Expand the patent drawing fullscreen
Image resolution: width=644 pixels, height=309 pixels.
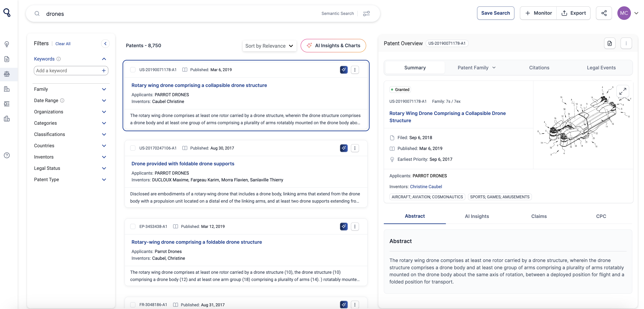click(623, 91)
